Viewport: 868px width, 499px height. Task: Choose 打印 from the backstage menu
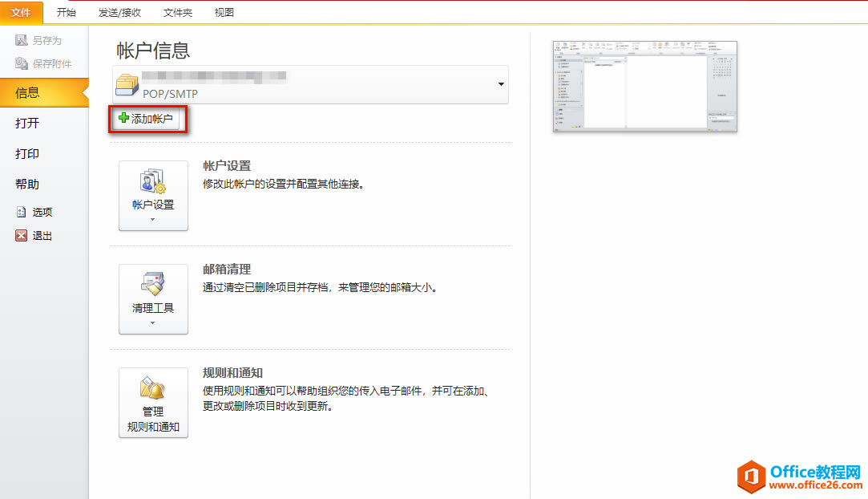coord(27,154)
